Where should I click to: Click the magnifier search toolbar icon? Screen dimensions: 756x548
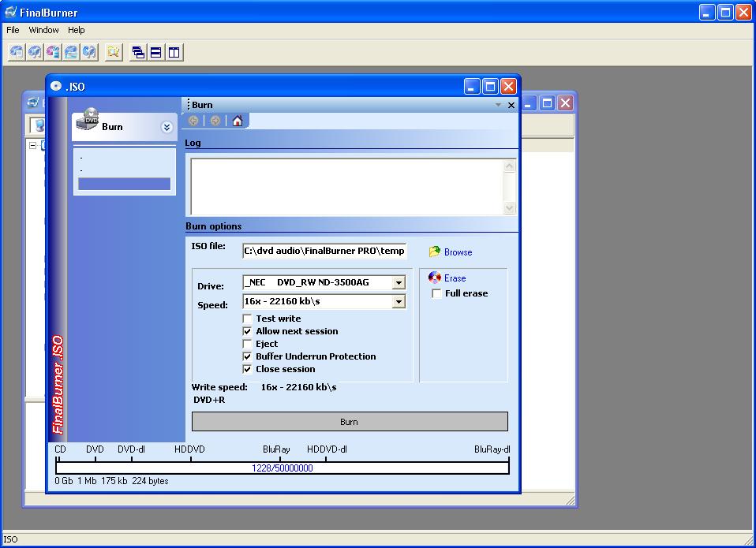(x=114, y=52)
